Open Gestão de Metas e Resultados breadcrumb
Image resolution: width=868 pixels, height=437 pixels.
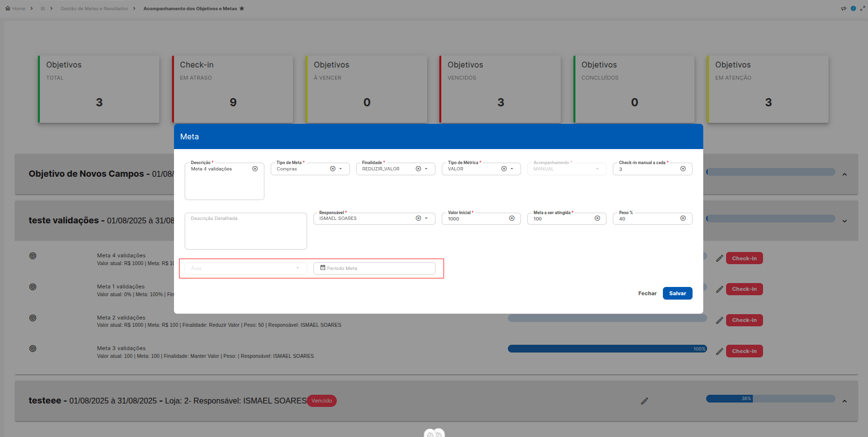tap(94, 8)
